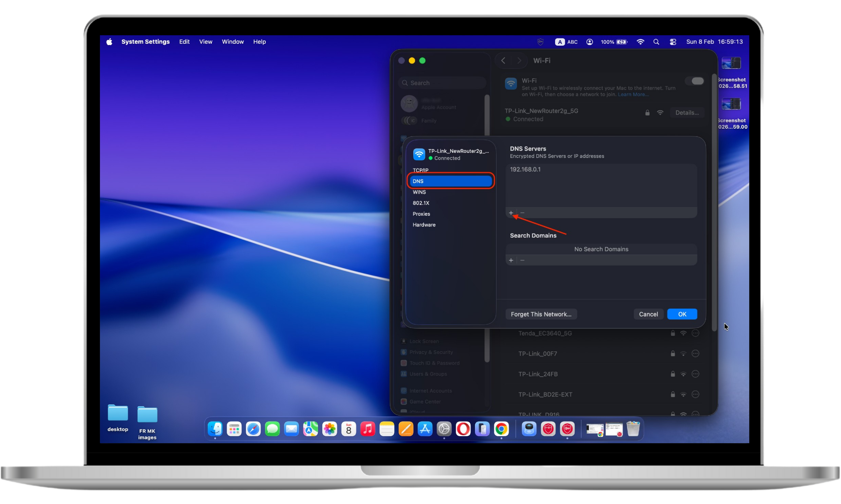
Task: Click the Wi-Fi icon in the menu bar
Action: click(x=641, y=41)
